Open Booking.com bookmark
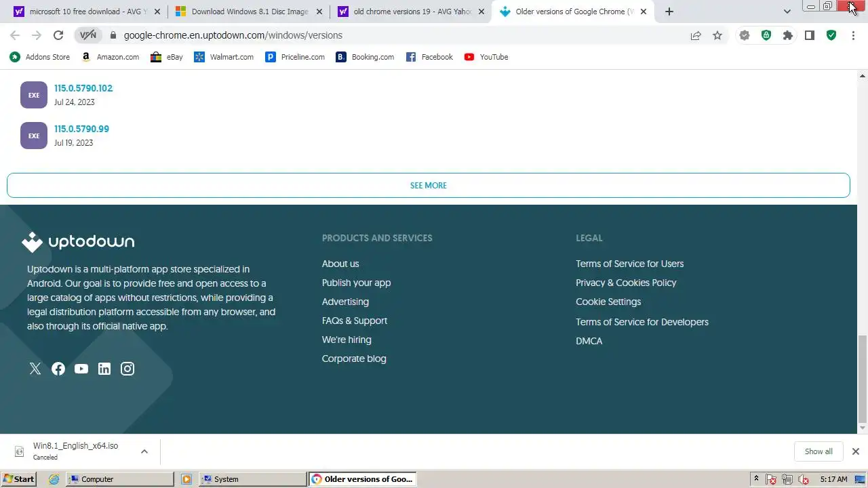This screenshot has height=488, width=868. click(365, 57)
